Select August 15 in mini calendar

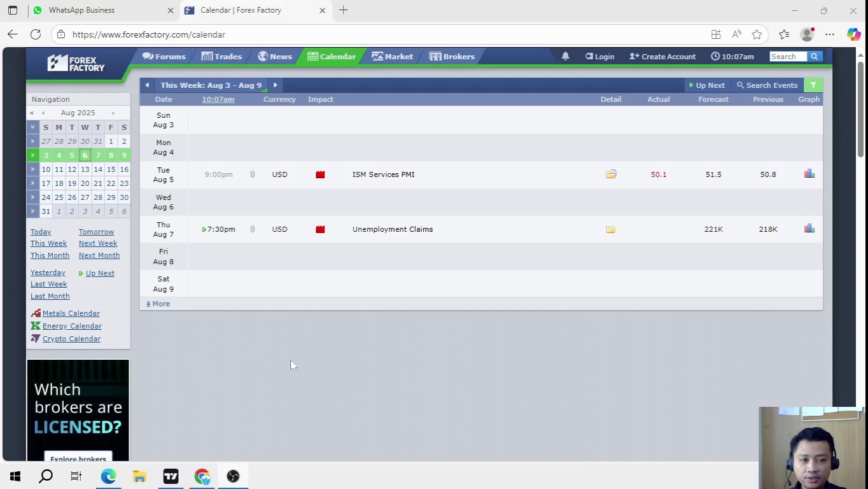click(111, 169)
